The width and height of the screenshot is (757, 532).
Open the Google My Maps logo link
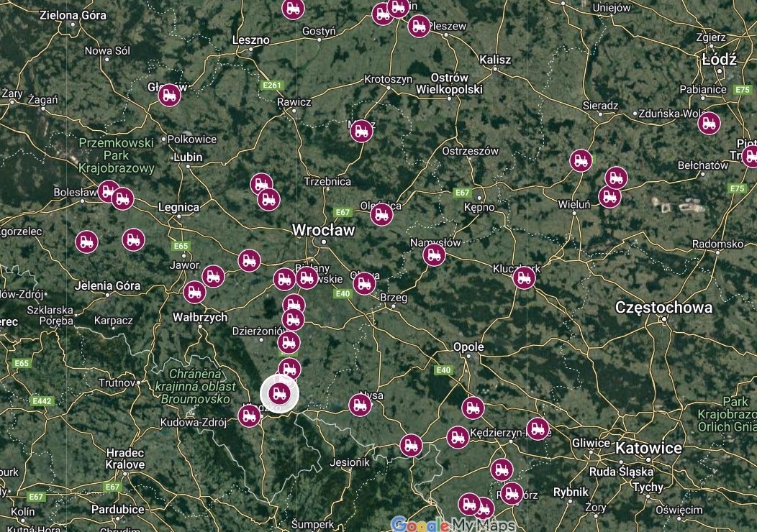pos(453,524)
